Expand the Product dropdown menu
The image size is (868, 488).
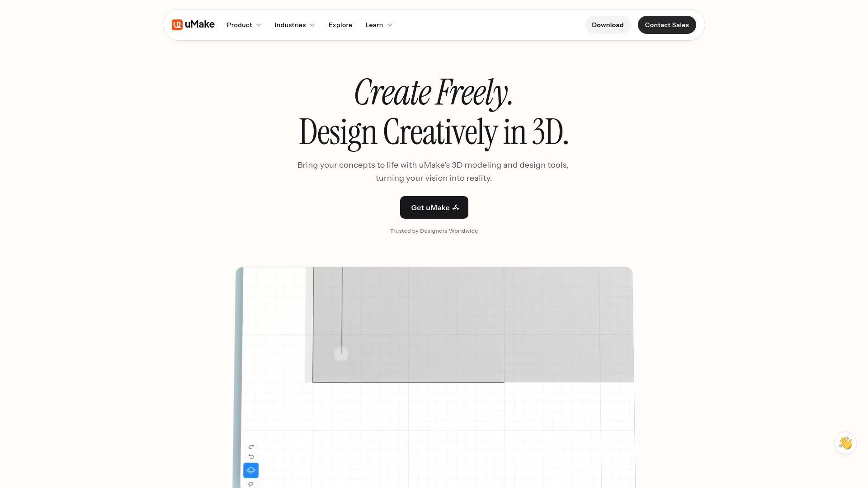coord(244,24)
